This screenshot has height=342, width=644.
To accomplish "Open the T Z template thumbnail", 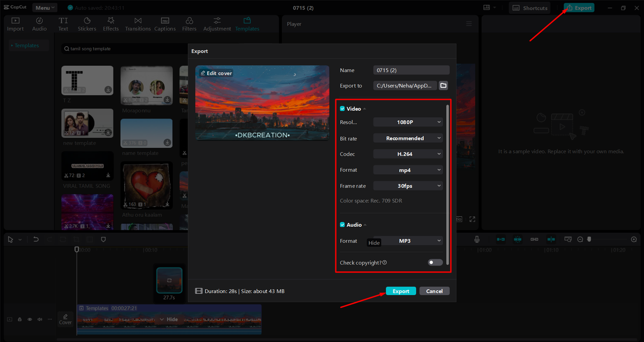I will [x=88, y=80].
